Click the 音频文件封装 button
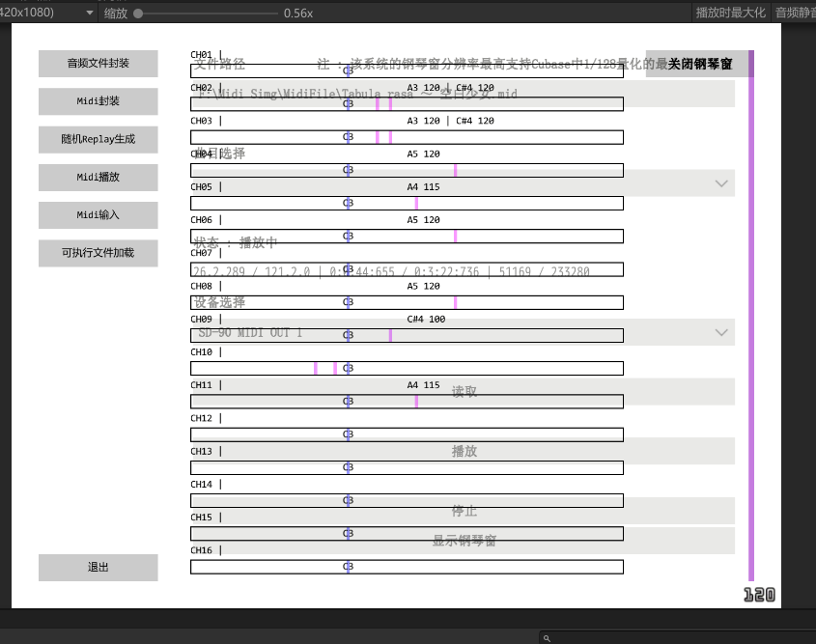Screen dimensions: 816x644 (x=98, y=64)
